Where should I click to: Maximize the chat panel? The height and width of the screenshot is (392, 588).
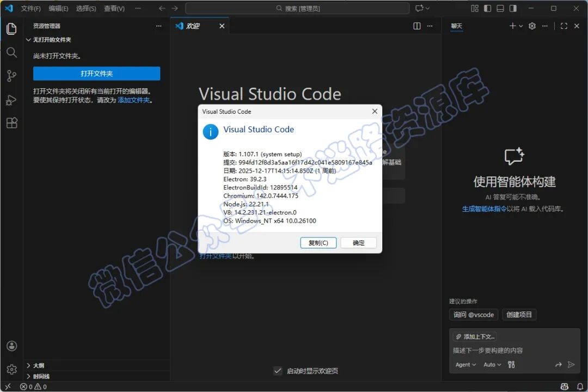tap(563, 26)
